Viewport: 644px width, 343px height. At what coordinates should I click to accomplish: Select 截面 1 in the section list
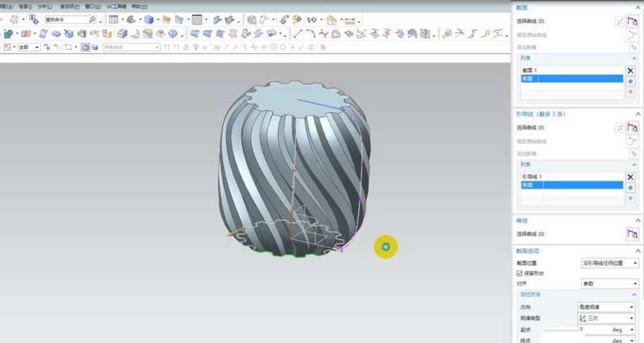pos(530,71)
